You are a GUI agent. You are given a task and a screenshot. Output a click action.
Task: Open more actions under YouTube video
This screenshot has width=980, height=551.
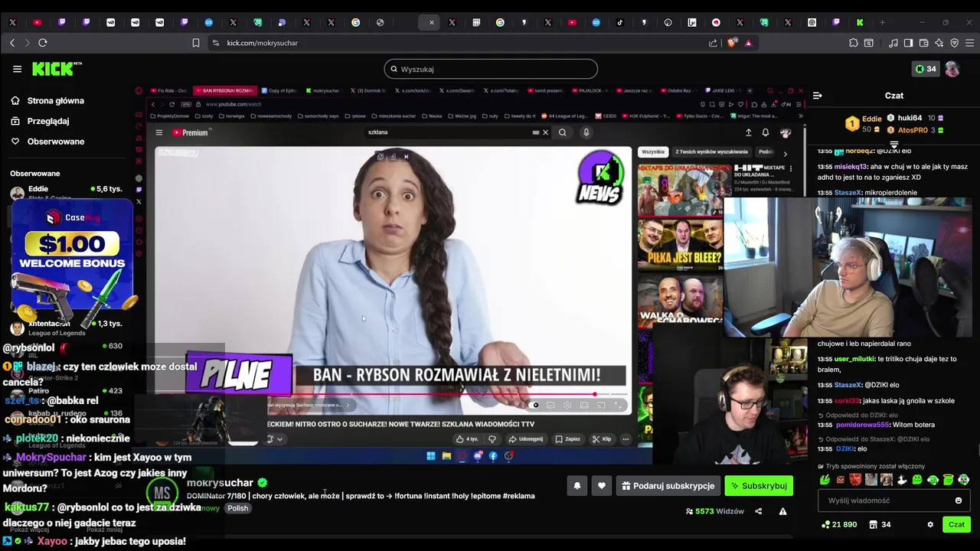626,439
